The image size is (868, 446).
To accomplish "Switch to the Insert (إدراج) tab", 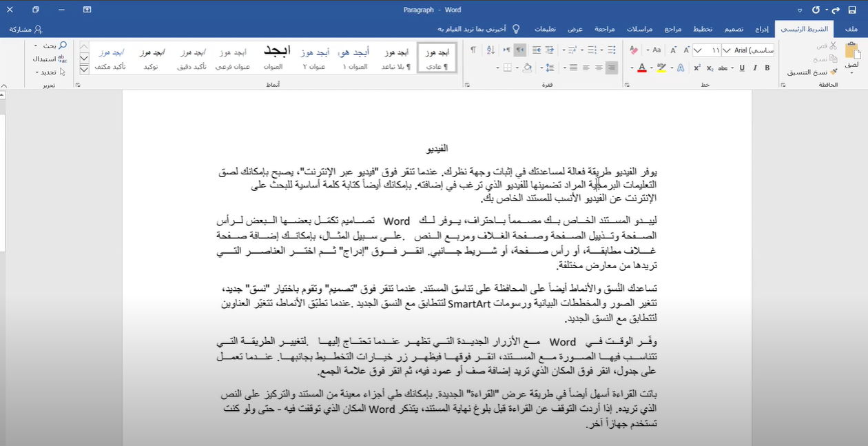I will [762, 29].
